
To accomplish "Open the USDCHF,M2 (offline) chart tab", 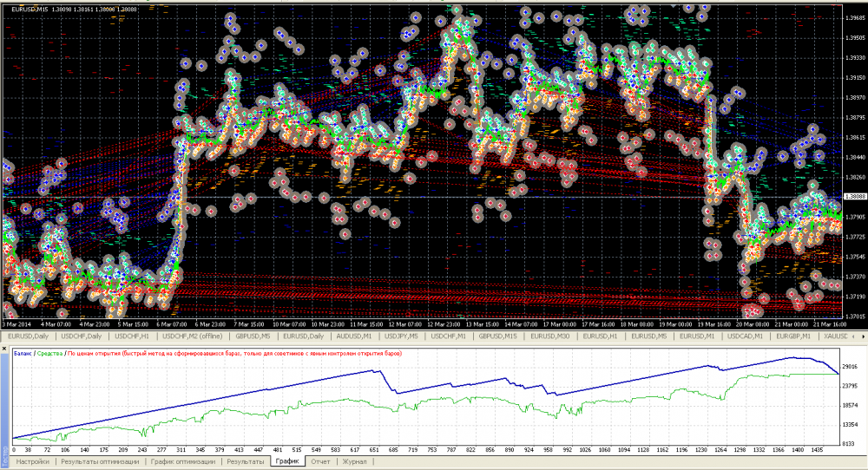I will coord(192,336).
